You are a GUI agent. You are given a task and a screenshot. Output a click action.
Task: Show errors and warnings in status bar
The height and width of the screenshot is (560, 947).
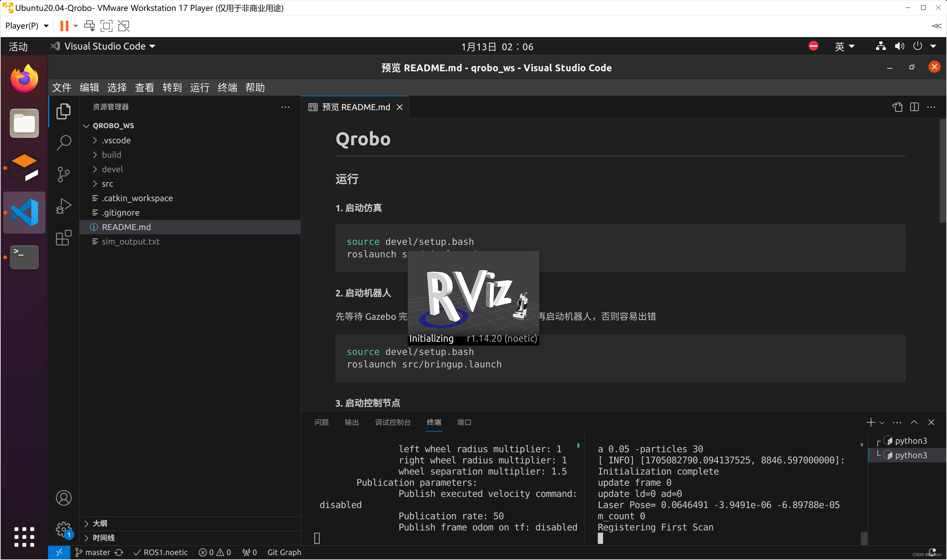click(215, 552)
